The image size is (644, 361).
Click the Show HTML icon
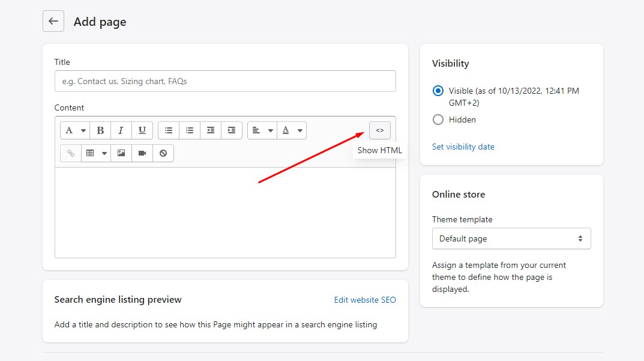[379, 130]
